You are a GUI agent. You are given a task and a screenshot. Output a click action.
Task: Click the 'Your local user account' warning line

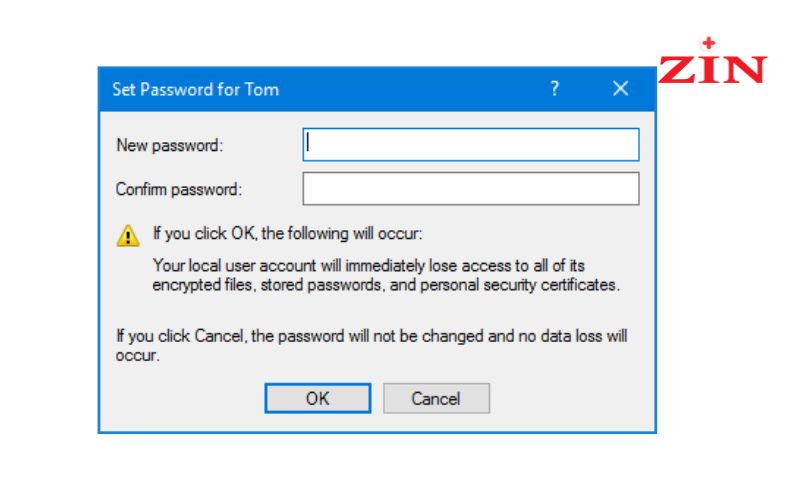click(368, 266)
